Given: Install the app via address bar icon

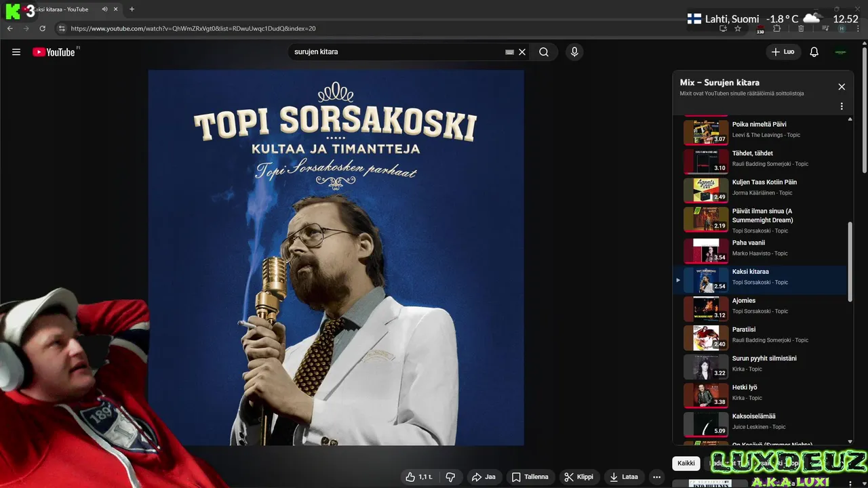Looking at the screenshot, I should 724,28.
